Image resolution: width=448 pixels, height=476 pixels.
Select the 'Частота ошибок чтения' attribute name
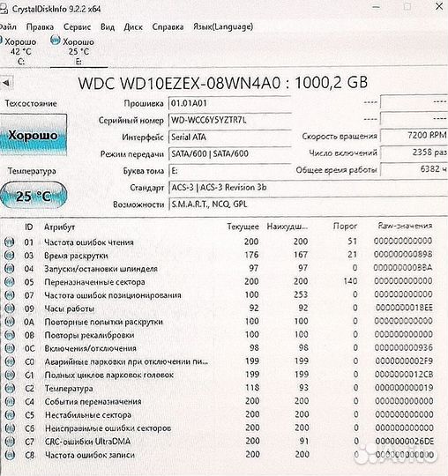point(89,242)
